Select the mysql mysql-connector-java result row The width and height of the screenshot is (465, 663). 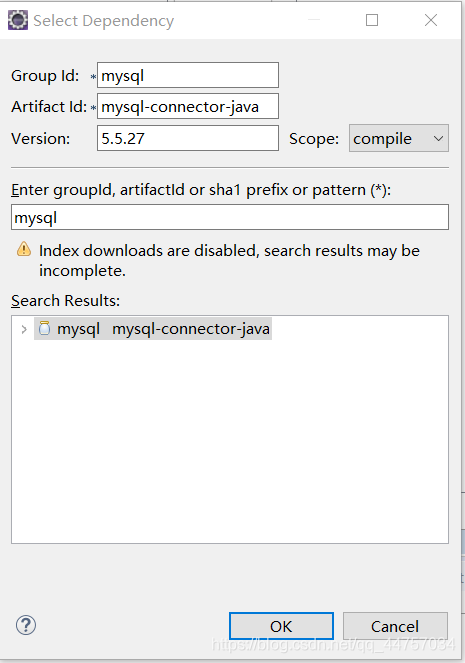pyautogui.click(x=153, y=329)
